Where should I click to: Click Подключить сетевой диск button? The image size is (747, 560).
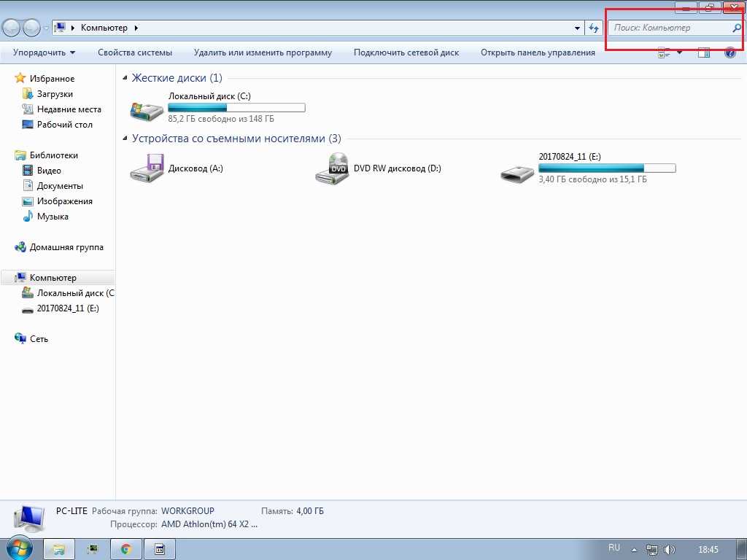(x=406, y=52)
